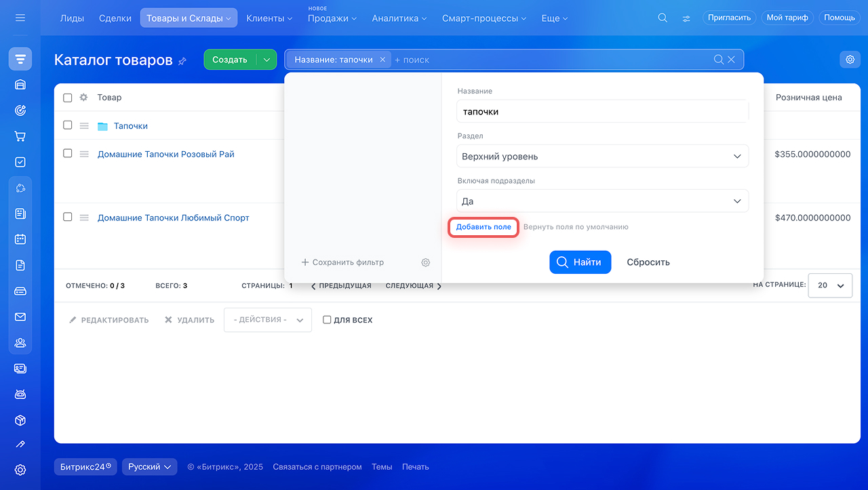Expand the Клиенты menu
The image size is (868, 490).
pyautogui.click(x=269, y=18)
